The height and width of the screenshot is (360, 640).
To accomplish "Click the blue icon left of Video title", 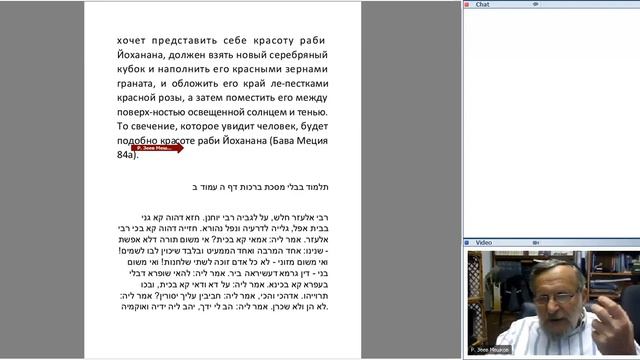I will [467, 242].
